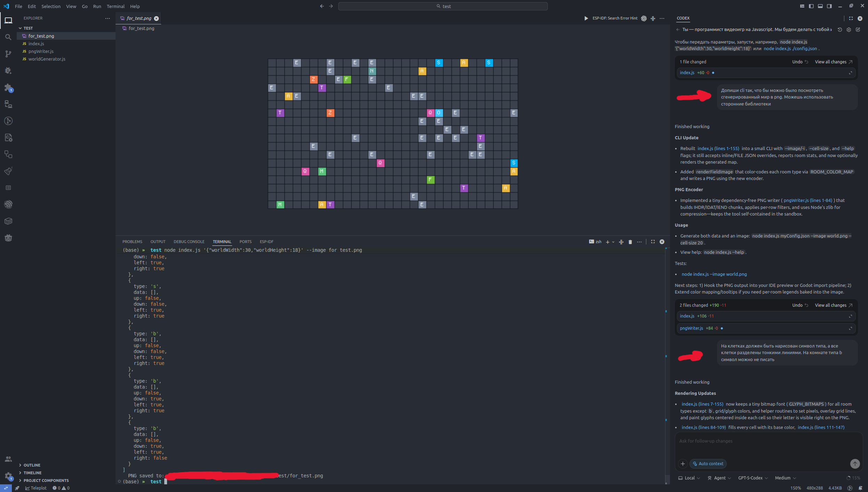
Task: Open the Extensions view with badge
Action: [x=8, y=87]
